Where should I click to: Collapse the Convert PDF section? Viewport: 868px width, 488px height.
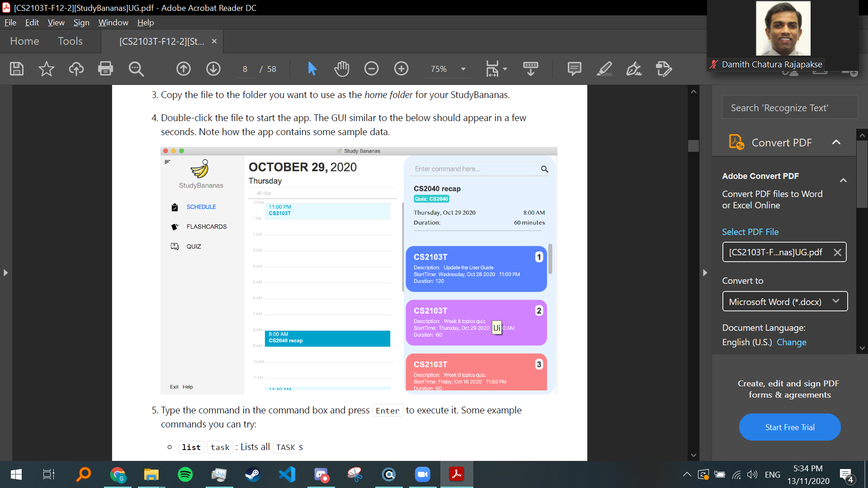(836, 142)
